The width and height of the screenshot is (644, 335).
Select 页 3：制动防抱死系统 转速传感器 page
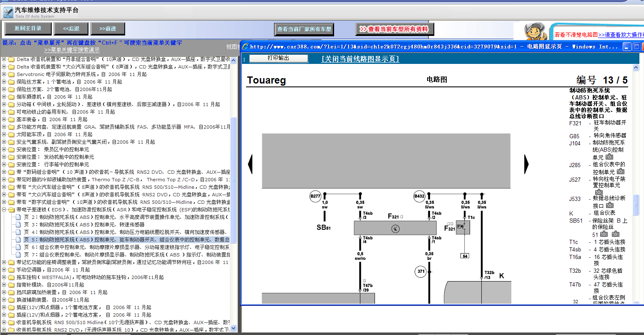[84, 225]
